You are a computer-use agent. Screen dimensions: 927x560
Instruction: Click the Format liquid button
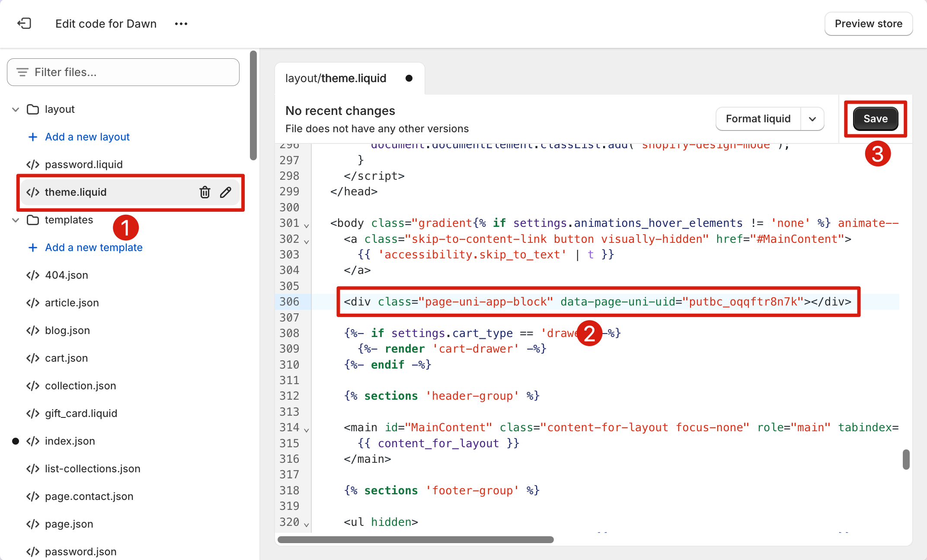tap(758, 119)
